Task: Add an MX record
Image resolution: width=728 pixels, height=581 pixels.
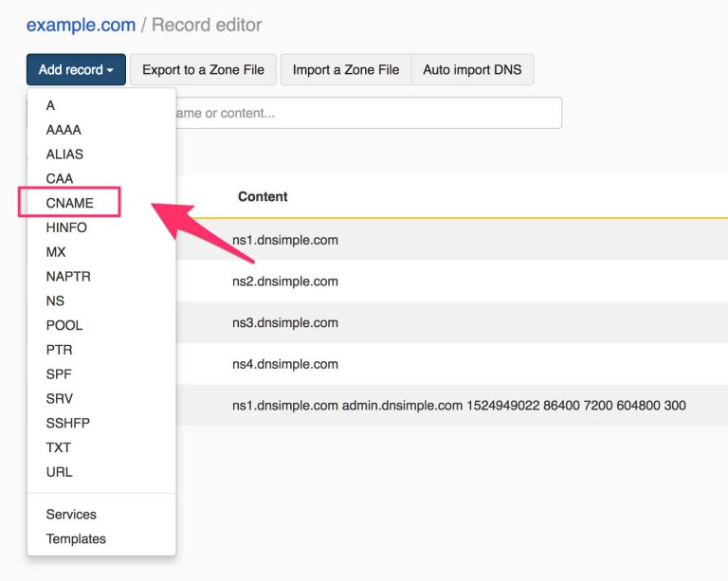Action: pyautogui.click(x=56, y=252)
